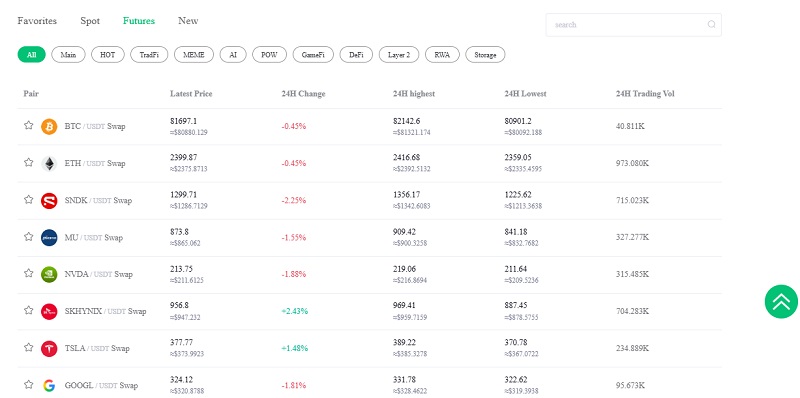Click BTC latest price 81697.1
Screen dimensions: 800x398
tap(184, 121)
